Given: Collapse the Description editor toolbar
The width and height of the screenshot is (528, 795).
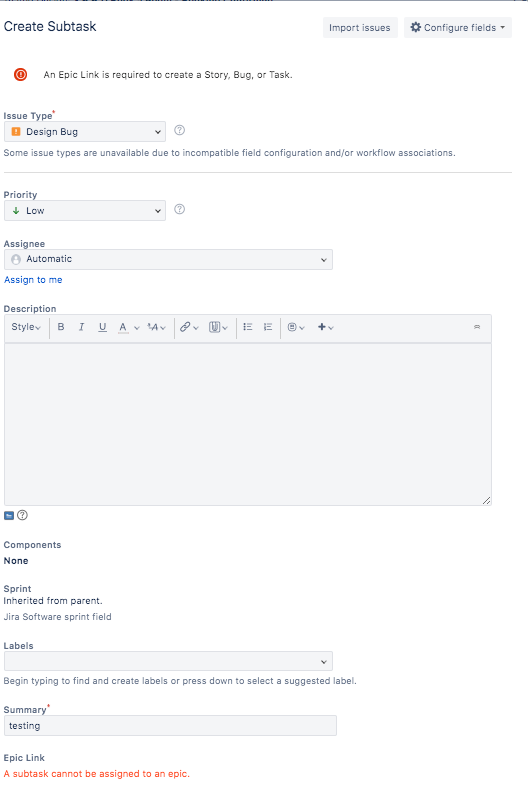Looking at the screenshot, I should tap(477, 327).
